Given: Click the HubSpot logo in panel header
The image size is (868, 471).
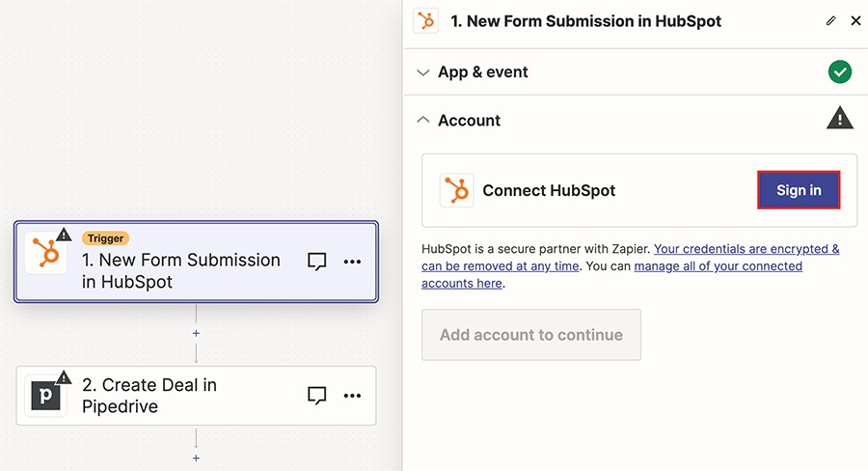Looking at the screenshot, I should tap(425, 21).
